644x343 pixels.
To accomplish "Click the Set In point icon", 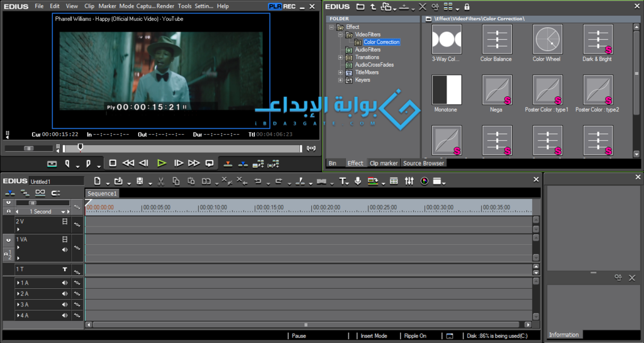I will pos(67,164).
